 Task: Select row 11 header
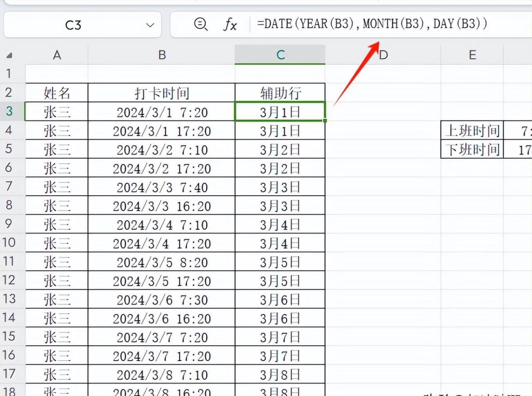12,261
